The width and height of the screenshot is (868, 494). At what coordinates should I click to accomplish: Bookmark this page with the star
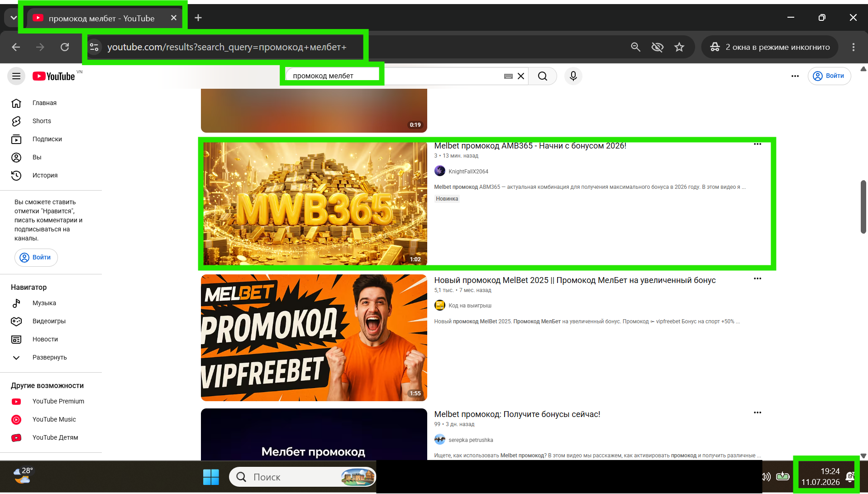679,47
